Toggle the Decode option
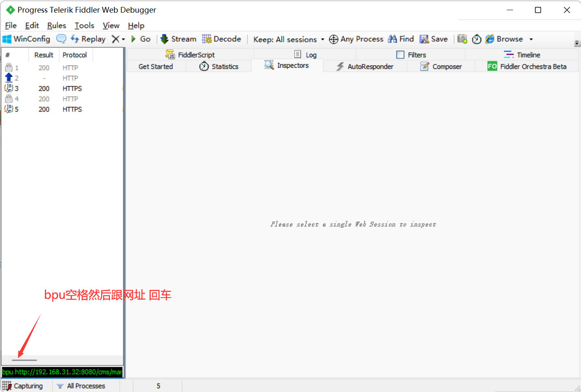Viewport: 581px width, 392px height. click(222, 39)
